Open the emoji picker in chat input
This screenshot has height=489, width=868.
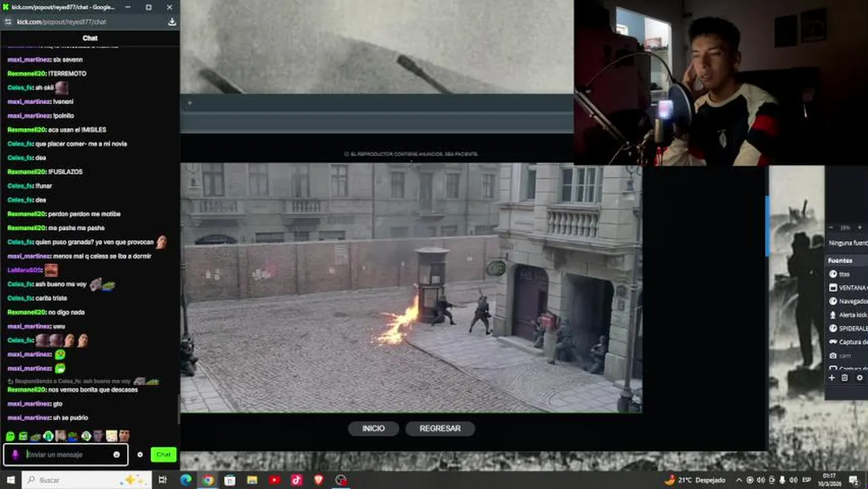[117, 454]
